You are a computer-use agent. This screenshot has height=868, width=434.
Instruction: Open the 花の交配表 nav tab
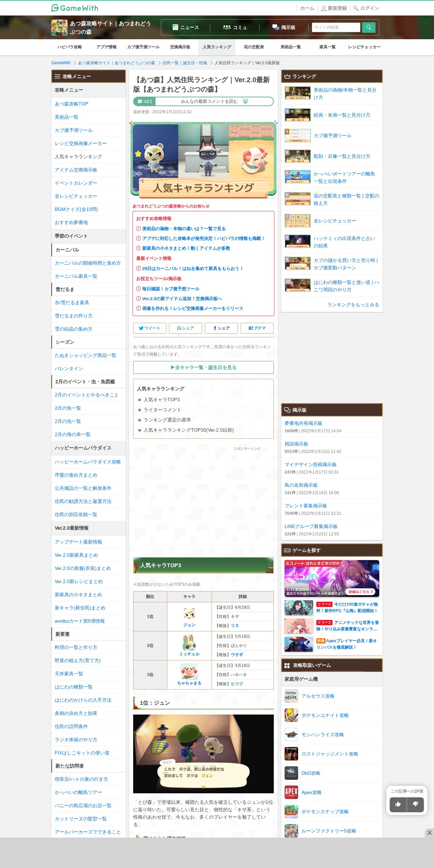(x=254, y=47)
